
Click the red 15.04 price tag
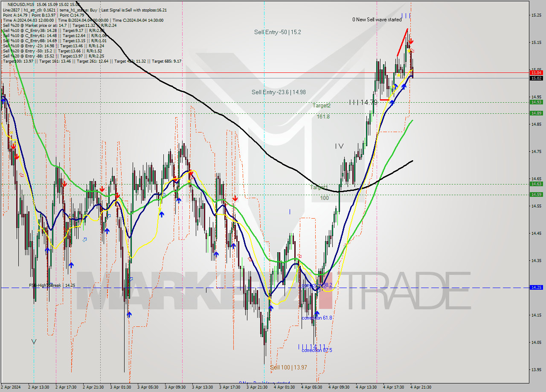[536, 73]
